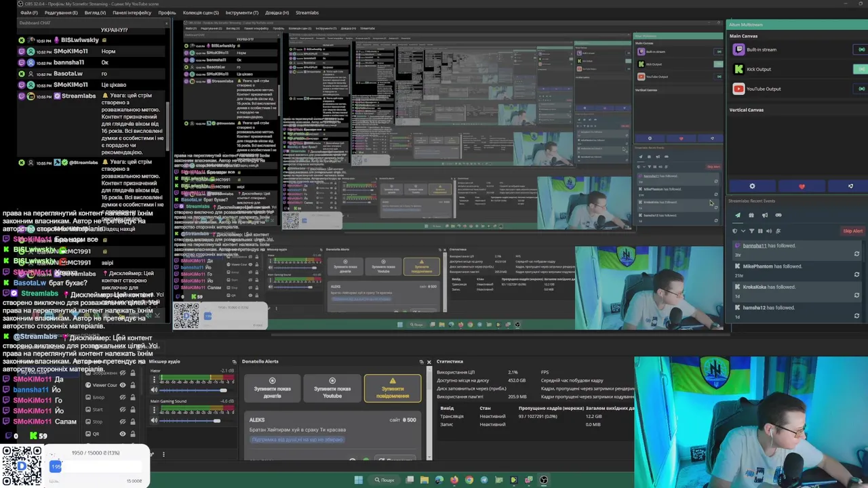
Task: Replay the hamsha12 follow alert
Action: point(856,315)
